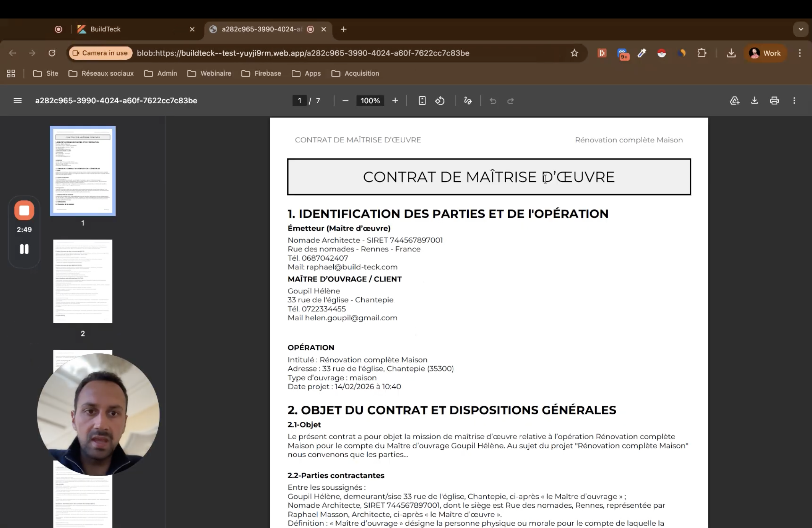Rotate the PDF counterclockwise
The height and width of the screenshot is (528, 812).
click(x=440, y=101)
